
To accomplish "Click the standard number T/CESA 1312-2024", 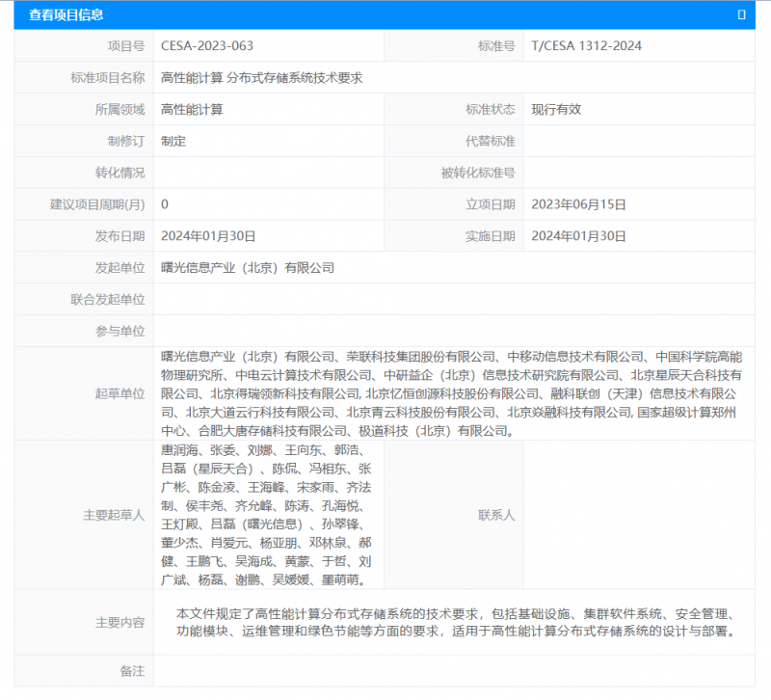I will tap(586, 45).
